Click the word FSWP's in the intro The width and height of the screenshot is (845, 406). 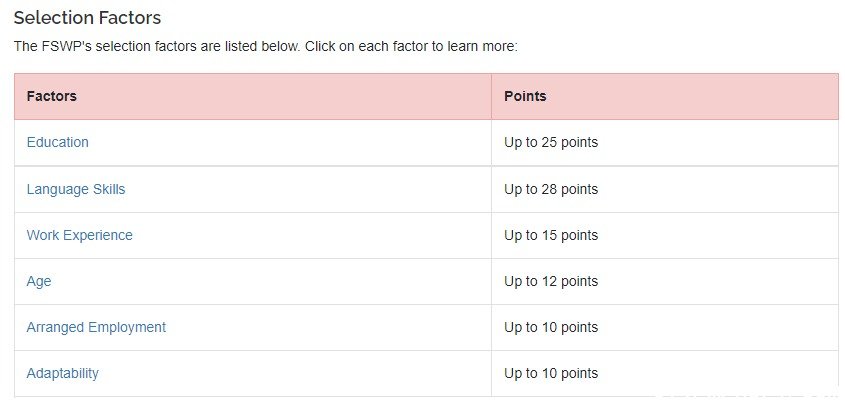pos(59,46)
